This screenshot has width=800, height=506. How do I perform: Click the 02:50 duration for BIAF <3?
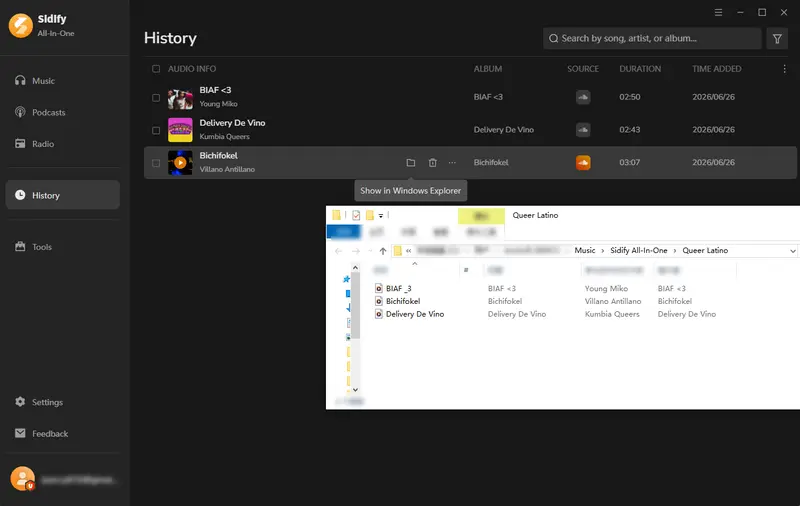coord(630,97)
